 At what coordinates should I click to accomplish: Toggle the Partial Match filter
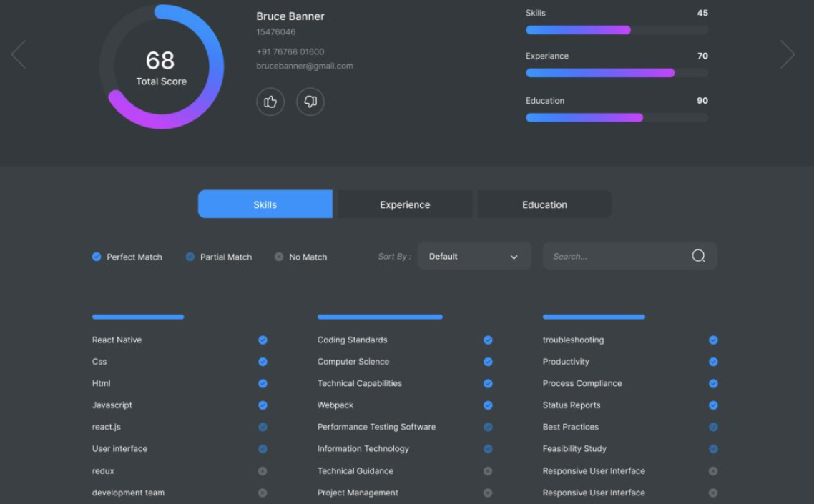tap(219, 257)
